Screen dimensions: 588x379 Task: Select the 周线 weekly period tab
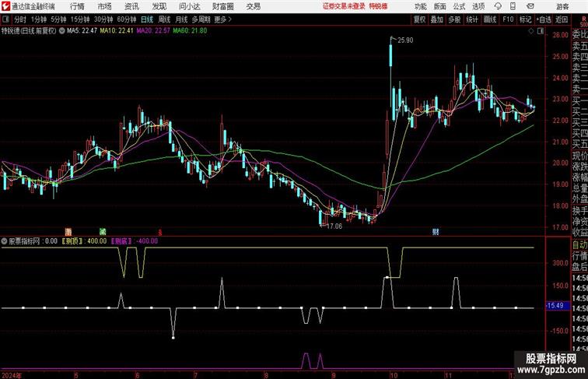[x=164, y=19]
